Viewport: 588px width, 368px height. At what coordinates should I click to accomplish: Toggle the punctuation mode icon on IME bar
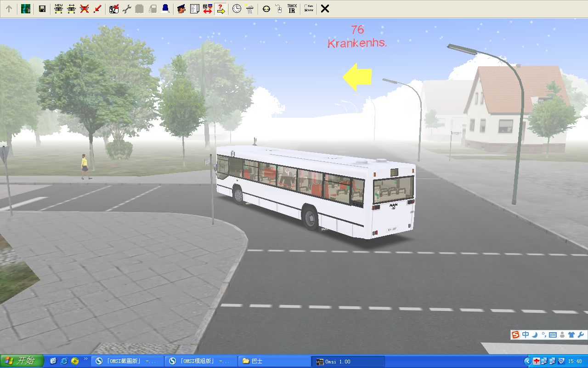pyautogui.click(x=543, y=335)
